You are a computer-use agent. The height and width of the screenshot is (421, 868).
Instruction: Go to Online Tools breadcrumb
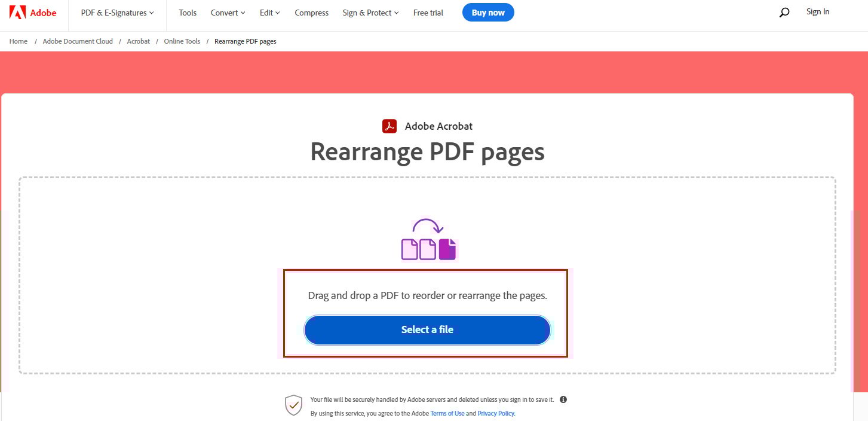(182, 41)
